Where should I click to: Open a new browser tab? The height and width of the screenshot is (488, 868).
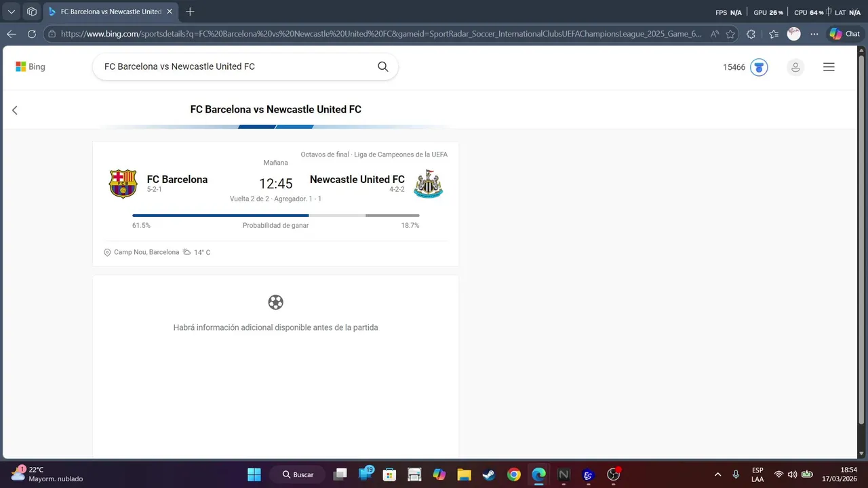(190, 12)
